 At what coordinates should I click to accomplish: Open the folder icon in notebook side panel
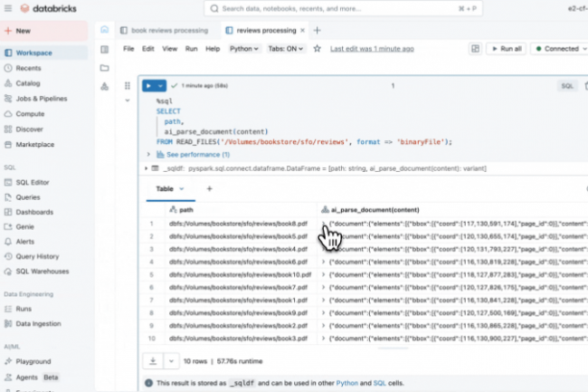coord(104,68)
